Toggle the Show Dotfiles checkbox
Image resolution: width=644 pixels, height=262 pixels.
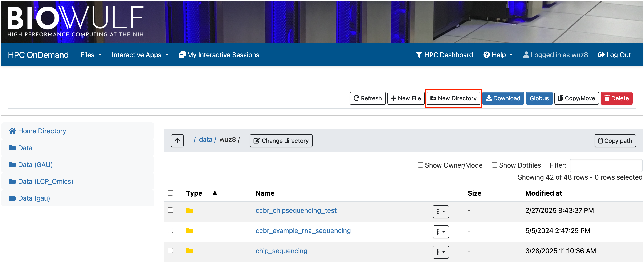[494, 165]
